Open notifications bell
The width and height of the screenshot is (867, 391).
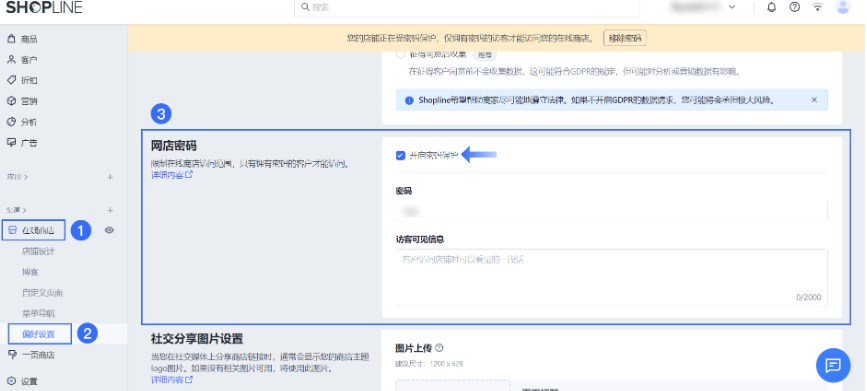(772, 7)
